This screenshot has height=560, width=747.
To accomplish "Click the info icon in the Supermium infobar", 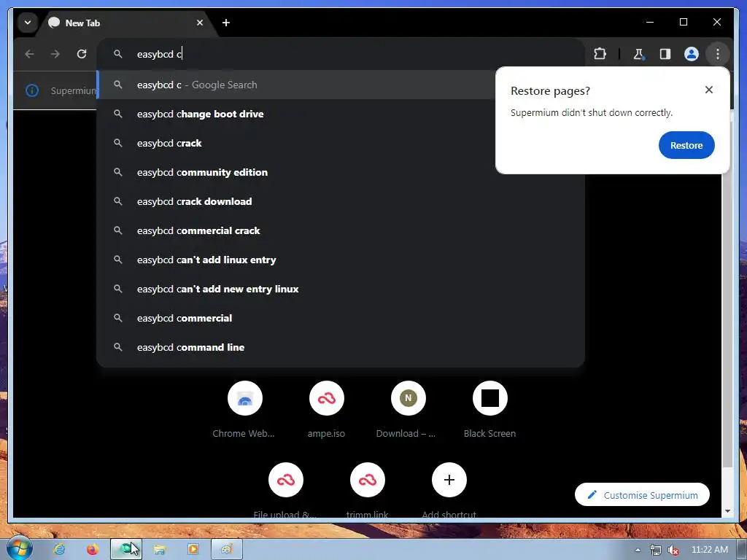I will tap(32, 90).
